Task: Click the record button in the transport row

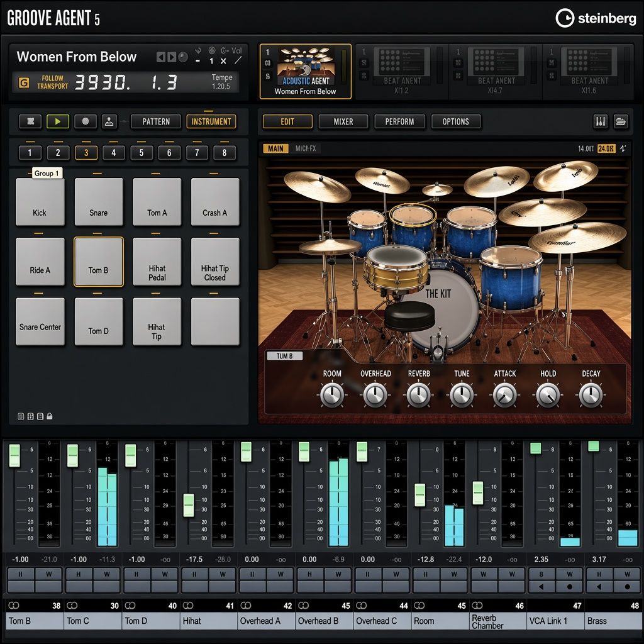Action: (x=86, y=121)
